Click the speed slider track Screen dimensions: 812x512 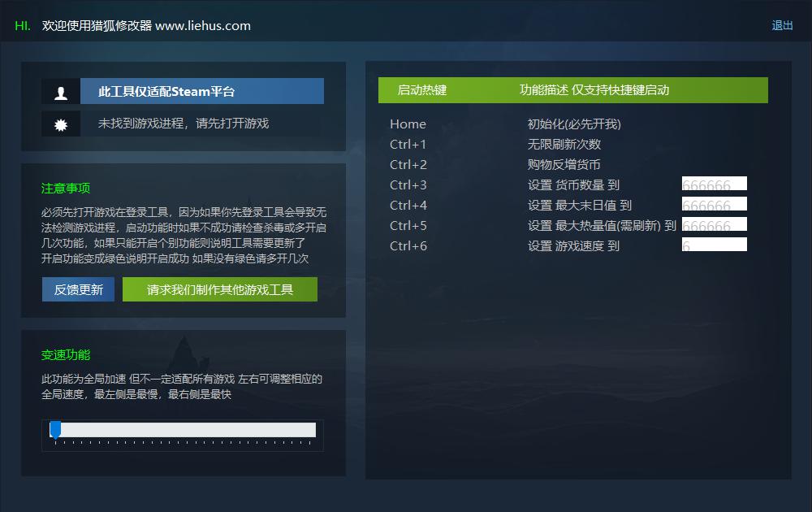183,430
